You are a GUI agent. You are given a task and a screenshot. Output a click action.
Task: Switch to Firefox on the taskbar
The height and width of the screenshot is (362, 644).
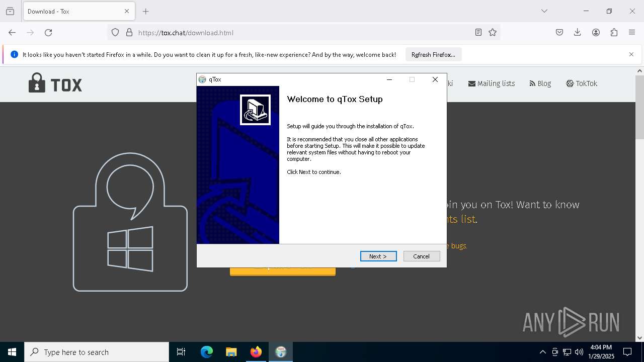[256, 352]
